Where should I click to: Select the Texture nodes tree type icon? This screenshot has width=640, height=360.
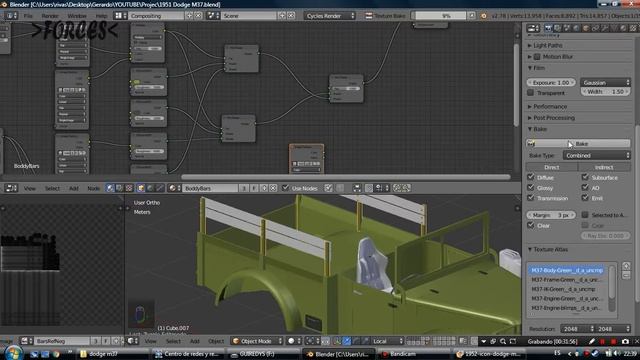(129, 188)
